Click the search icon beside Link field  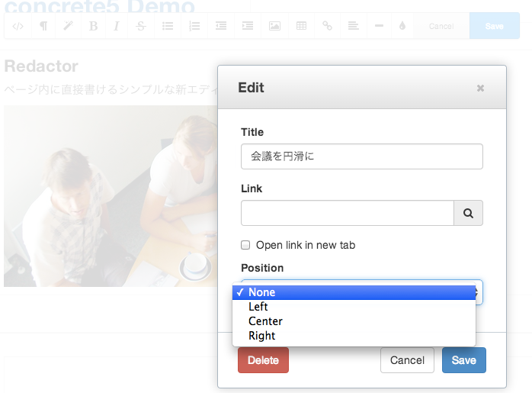coord(468,214)
